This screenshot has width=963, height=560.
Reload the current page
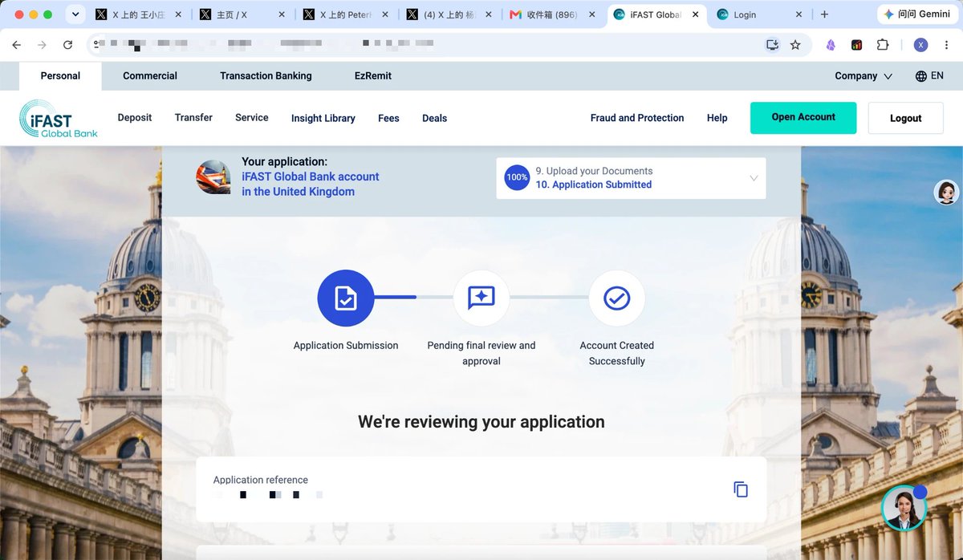click(x=67, y=45)
